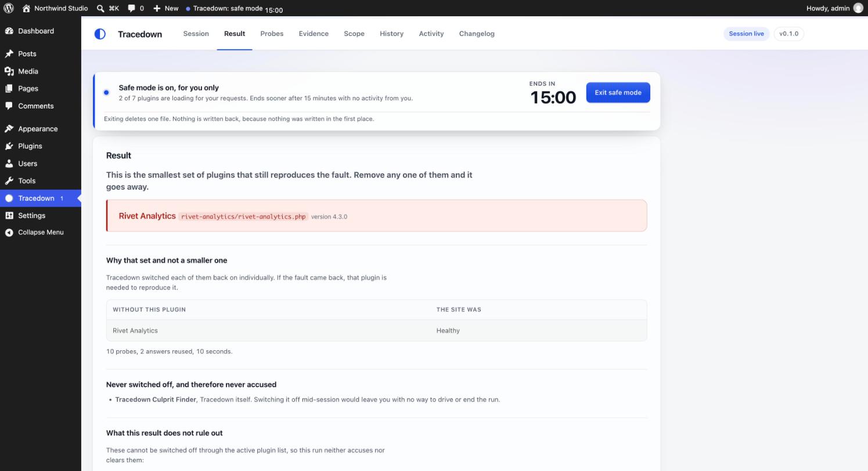Click the Session live badge
This screenshot has width=868, height=471.
click(x=746, y=34)
